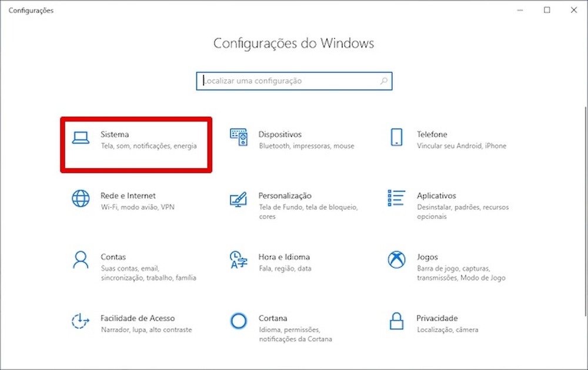Click the Privacidade padlock icon
588x370 pixels.
point(396,321)
